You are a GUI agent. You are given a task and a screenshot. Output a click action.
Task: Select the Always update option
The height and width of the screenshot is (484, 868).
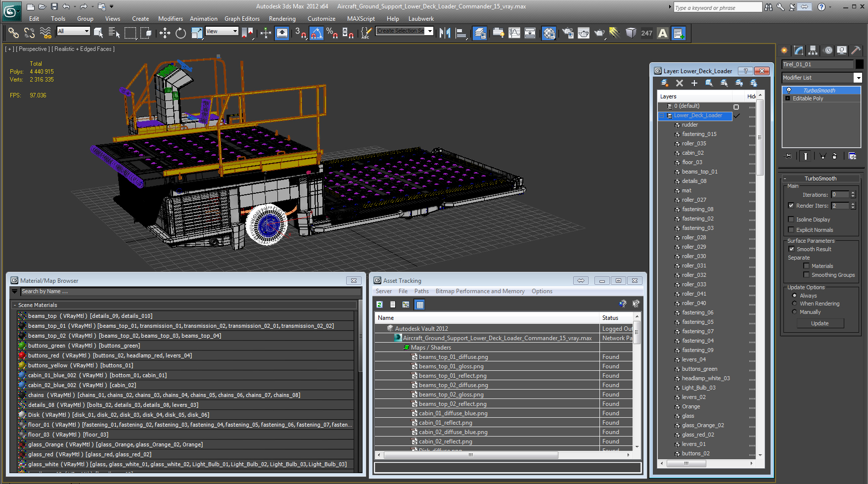(794, 296)
